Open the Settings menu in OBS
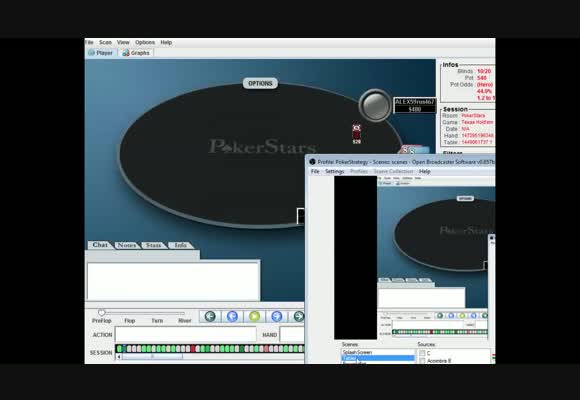Screen dimensions: 580x400 (334, 171)
